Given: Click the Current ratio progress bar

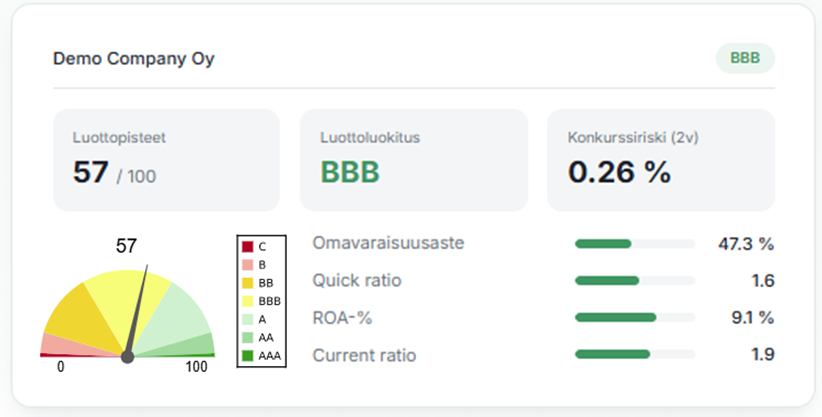Looking at the screenshot, I should point(634,354).
